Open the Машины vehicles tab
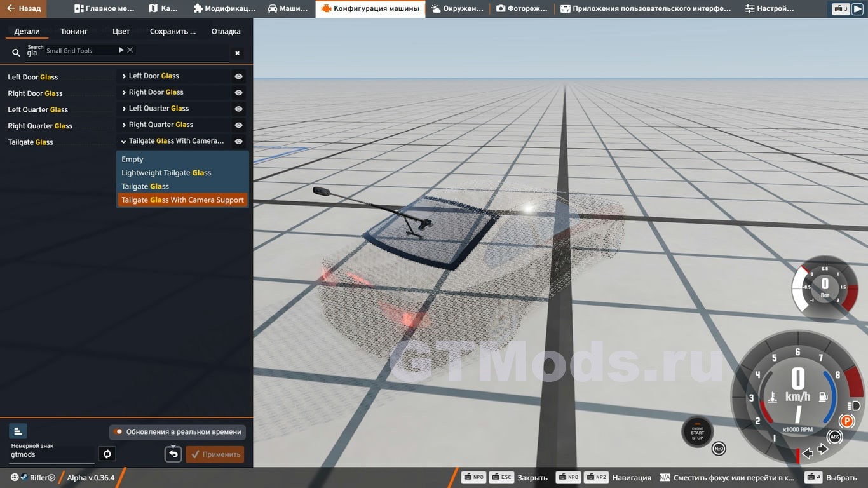Viewport: 868px width, 488px height. point(288,9)
